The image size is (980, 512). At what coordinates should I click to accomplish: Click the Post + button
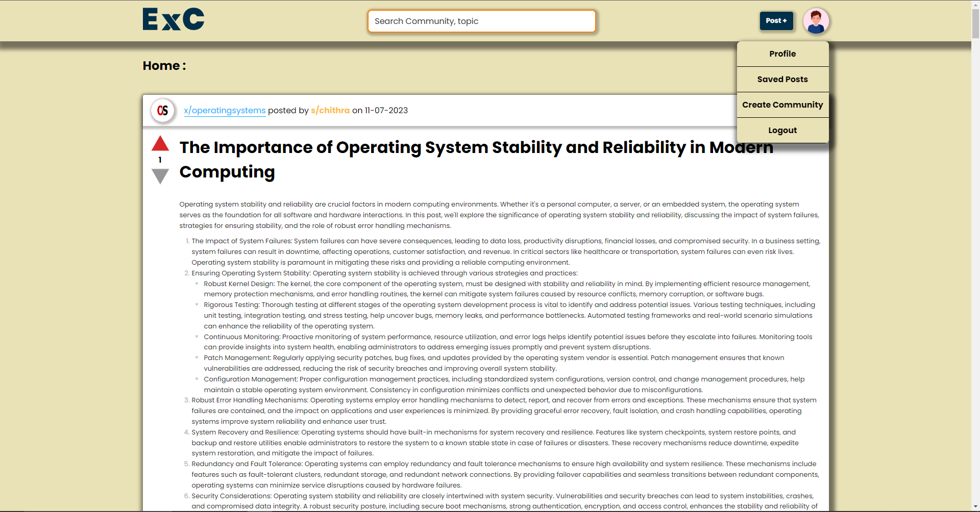point(776,21)
